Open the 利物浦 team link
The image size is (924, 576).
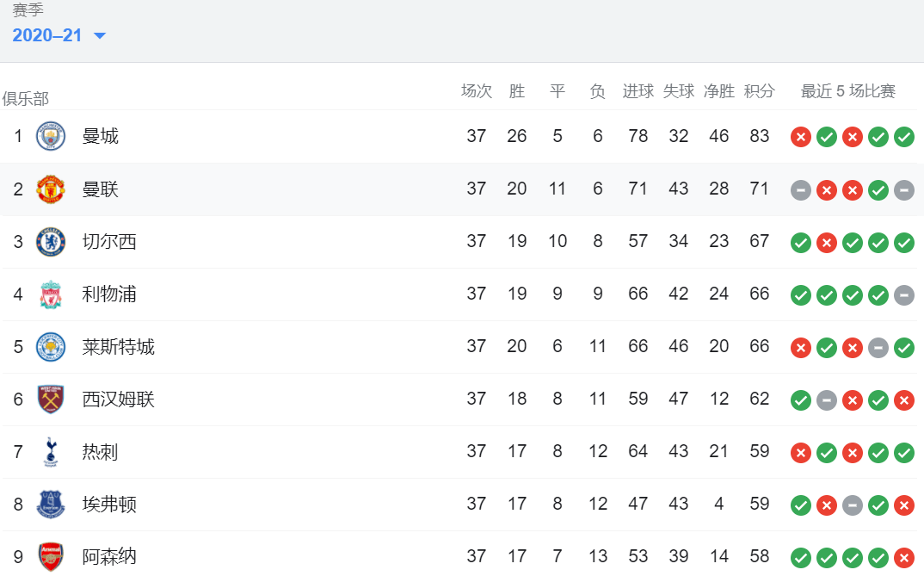tap(109, 294)
